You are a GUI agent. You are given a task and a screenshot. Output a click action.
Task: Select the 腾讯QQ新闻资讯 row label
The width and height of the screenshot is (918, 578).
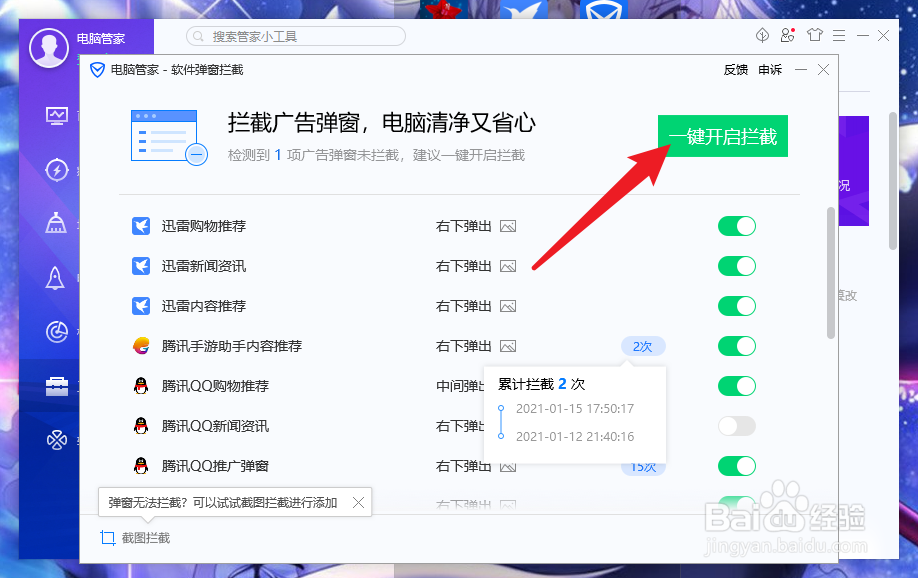215,426
